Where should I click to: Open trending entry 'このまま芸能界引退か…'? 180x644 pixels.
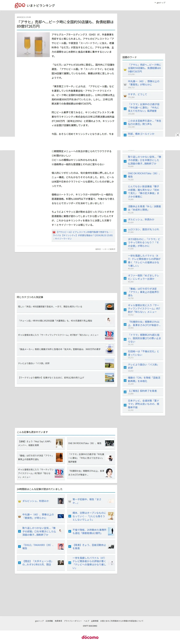144,122
